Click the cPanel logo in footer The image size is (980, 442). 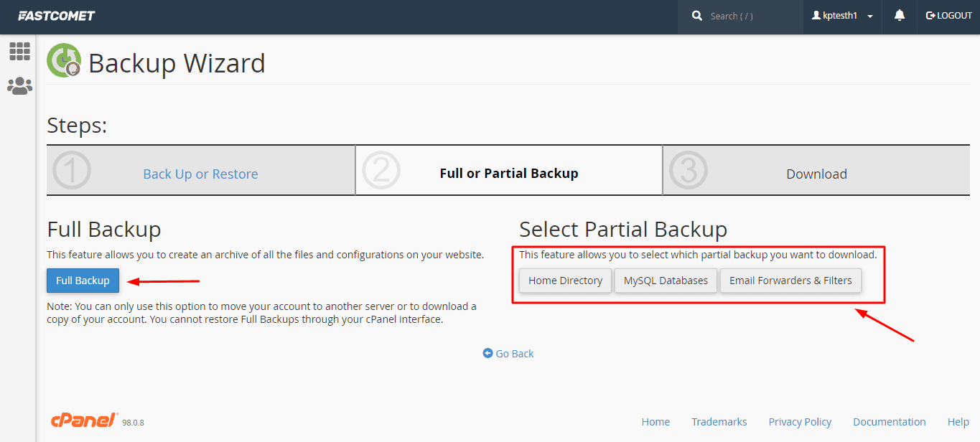[84, 421]
